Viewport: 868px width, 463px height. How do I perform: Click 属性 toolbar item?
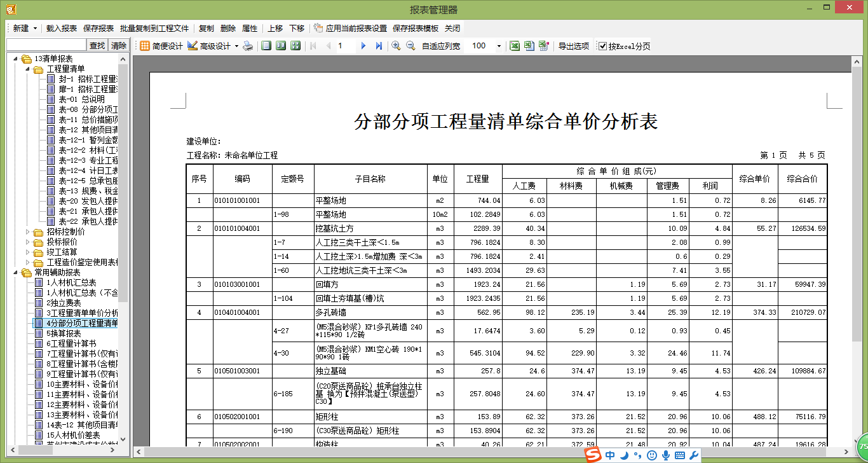(x=250, y=29)
